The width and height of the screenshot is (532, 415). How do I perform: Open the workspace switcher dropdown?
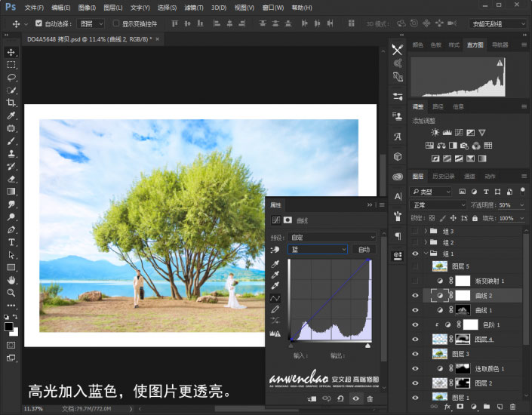click(498, 23)
